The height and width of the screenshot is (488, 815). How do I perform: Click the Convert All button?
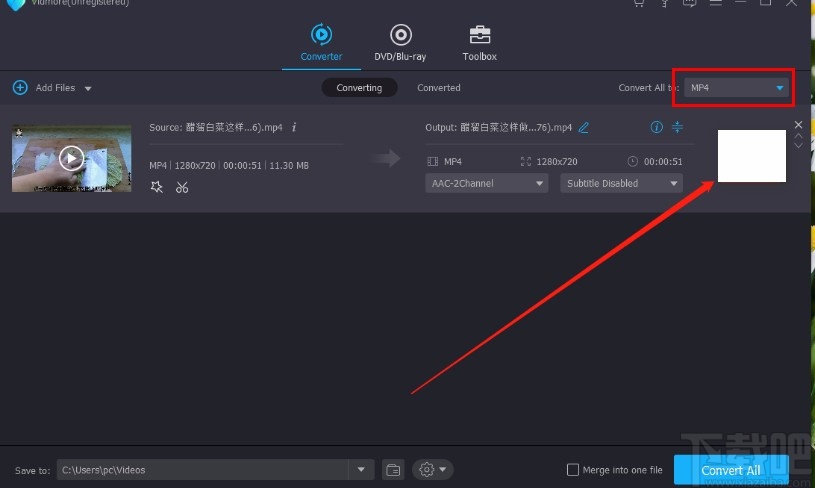(731, 470)
